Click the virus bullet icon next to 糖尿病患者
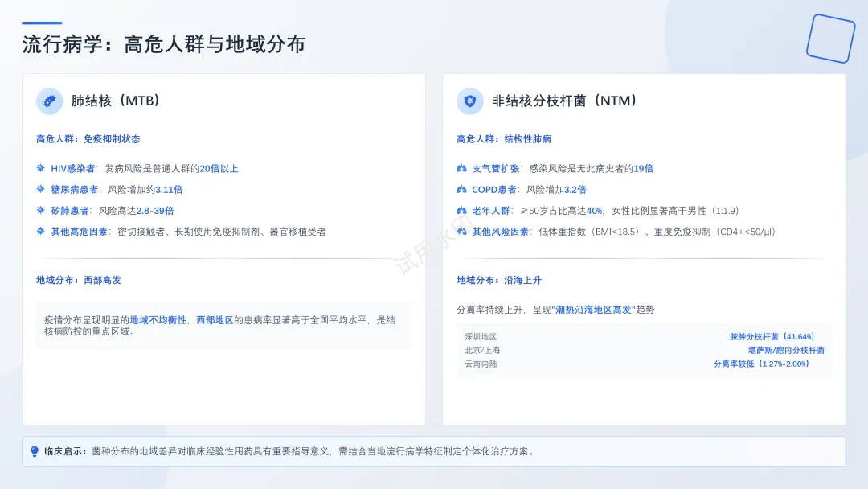Viewport: 868px width, 489px height. coord(40,189)
